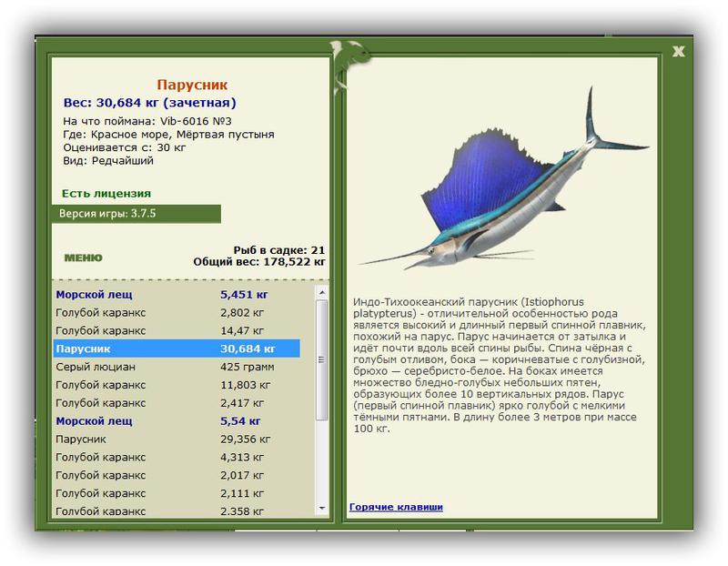Select Голубой каранкс 4,313 кг row
728x566 pixels.
point(177,458)
